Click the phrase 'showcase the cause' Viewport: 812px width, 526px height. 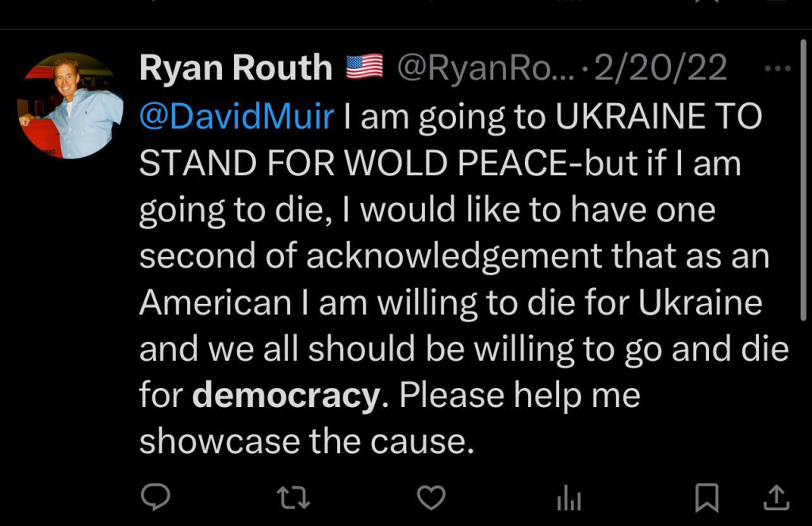pos(306,442)
